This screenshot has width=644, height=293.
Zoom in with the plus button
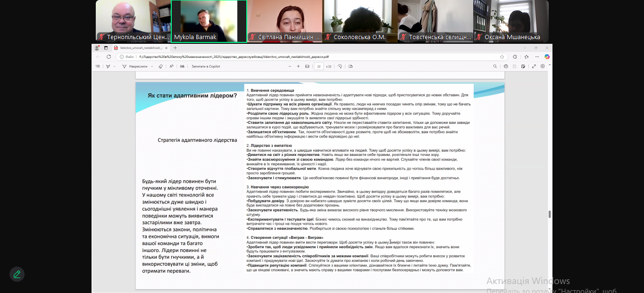[x=298, y=66]
